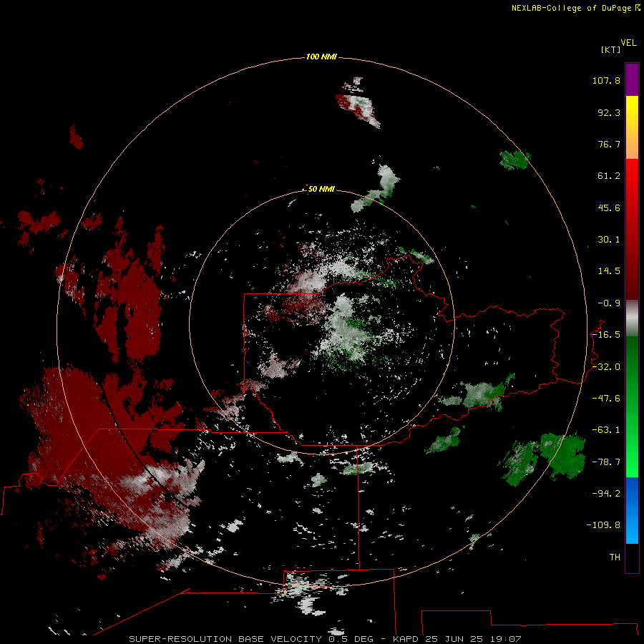Click the 30.1 velocity scale value
Image resolution: width=644 pixels, height=644 pixels.
pos(609,240)
